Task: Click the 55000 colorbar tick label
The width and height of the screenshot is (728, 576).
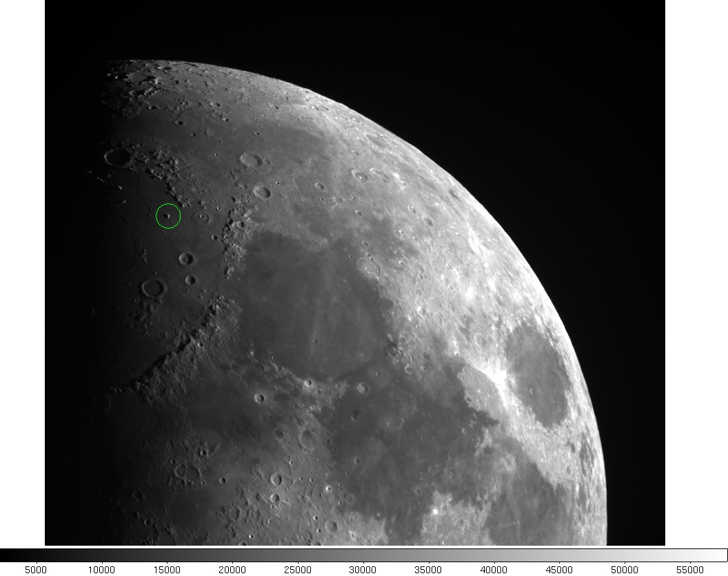Action: [x=690, y=570]
